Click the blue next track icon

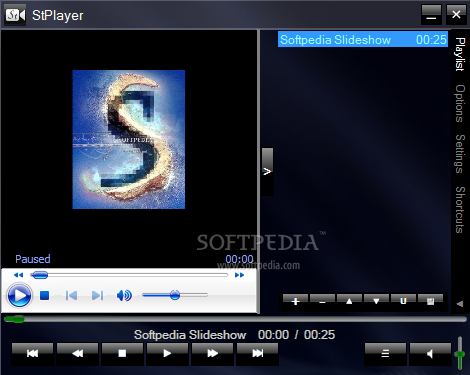97,295
